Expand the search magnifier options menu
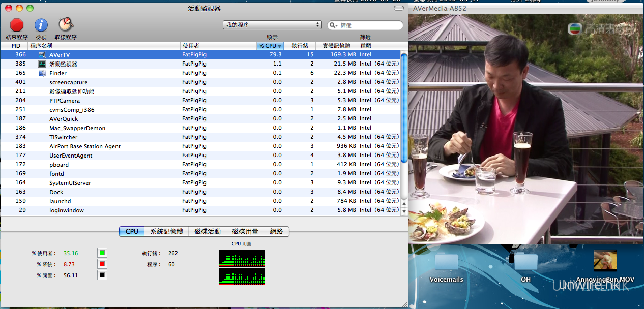Screen dimensions: 644x309 tap(334, 25)
